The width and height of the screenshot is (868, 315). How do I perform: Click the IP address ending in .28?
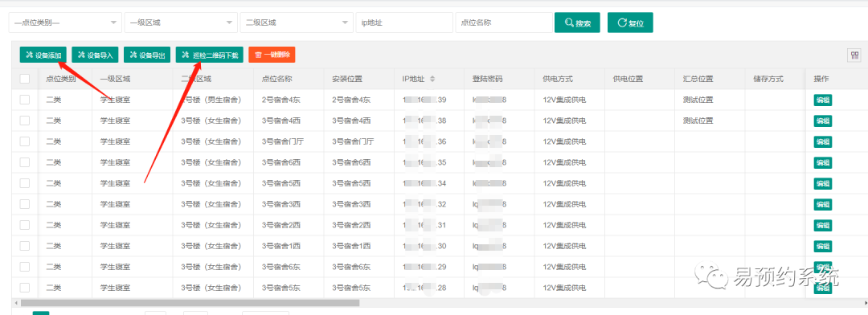pyautogui.click(x=424, y=288)
